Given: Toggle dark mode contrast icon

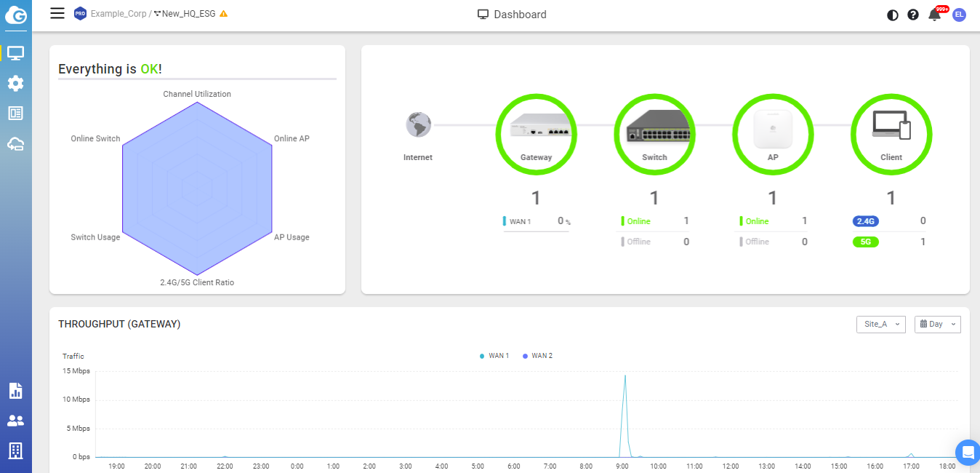Looking at the screenshot, I should click(x=893, y=15).
